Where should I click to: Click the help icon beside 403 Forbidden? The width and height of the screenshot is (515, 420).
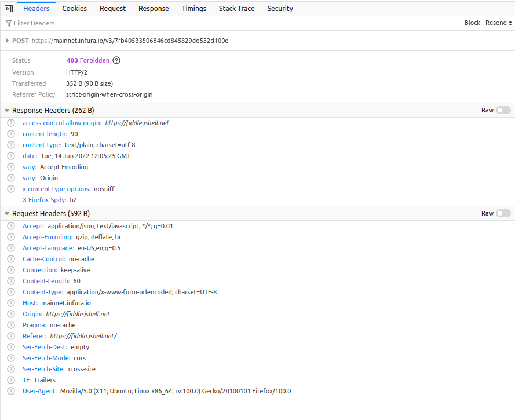pyautogui.click(x=115, y=60)
